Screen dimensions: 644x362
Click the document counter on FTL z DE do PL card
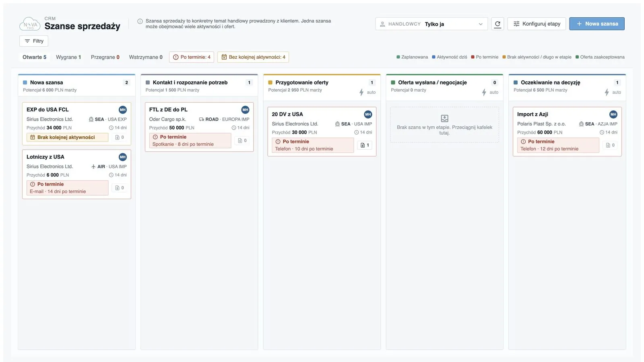[x=242, y=140]
